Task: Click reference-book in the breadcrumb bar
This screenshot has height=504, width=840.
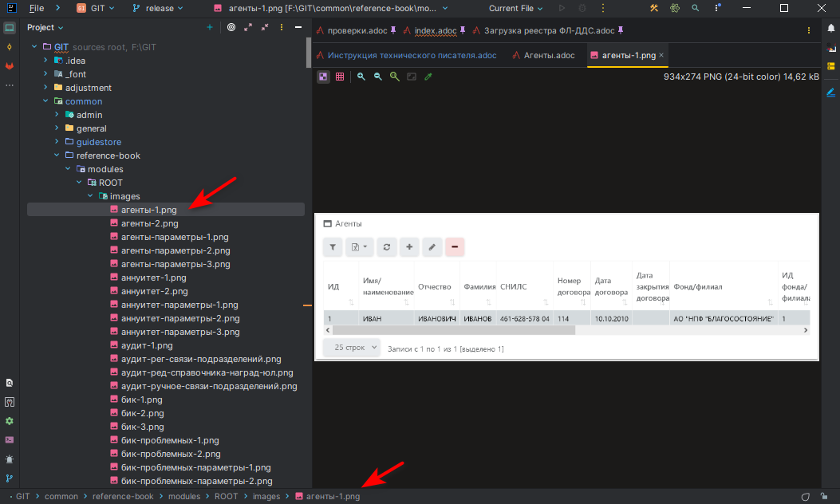Action: [123, 496]
